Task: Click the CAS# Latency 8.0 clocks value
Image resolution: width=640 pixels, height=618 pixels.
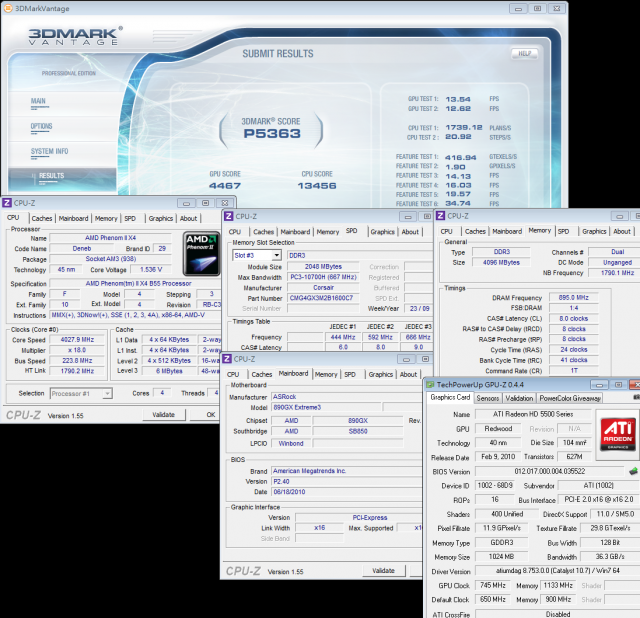Action: click(573, 318)
